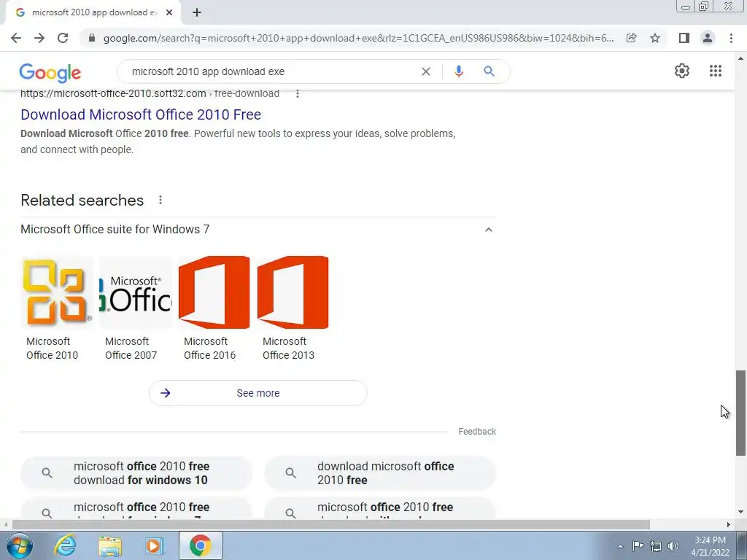The height and width of the screenshot is (560, 747).
Task: View site information via the lock icon
Action: pyautogui.click(x=92, y=38)
